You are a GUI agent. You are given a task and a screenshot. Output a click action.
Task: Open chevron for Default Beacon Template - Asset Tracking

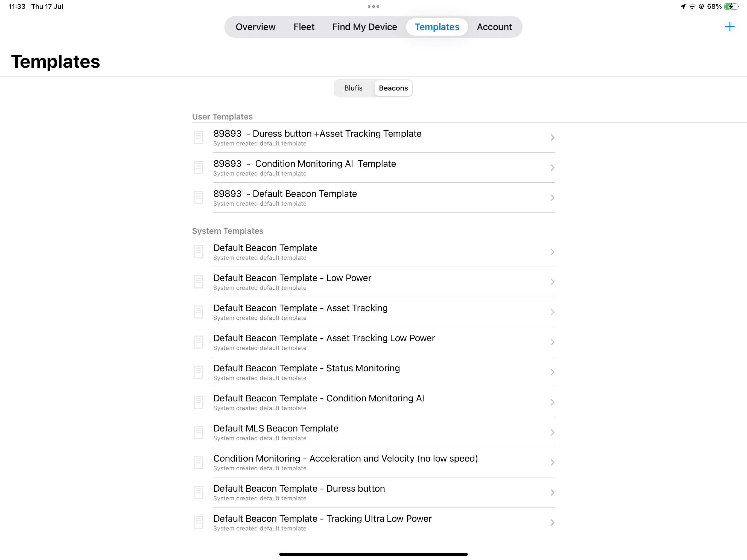[x=552, y=312]
